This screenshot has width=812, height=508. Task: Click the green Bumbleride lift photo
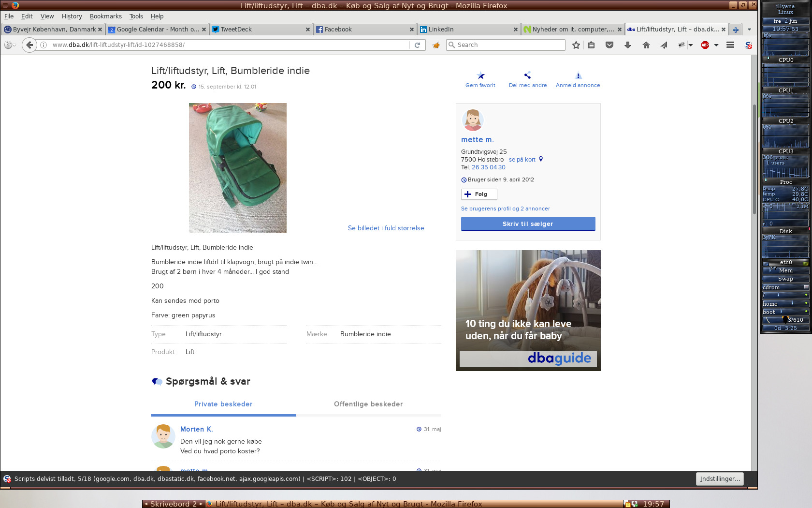238,168
